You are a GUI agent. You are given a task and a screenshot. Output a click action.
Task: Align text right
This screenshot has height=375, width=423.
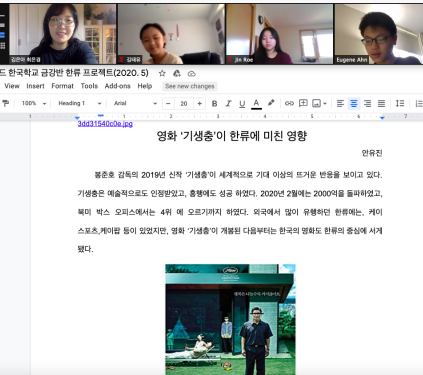[x=368, y=104]
